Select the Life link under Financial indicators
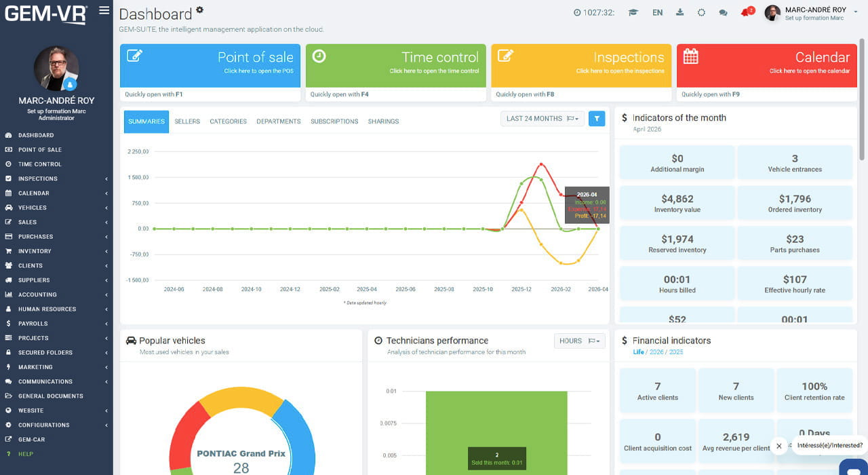 coord(638,352)
